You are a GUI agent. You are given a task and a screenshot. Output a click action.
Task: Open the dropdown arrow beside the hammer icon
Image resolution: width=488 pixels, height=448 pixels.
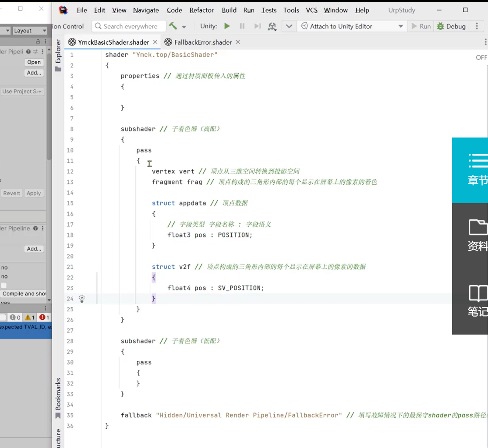coord(184,27)
